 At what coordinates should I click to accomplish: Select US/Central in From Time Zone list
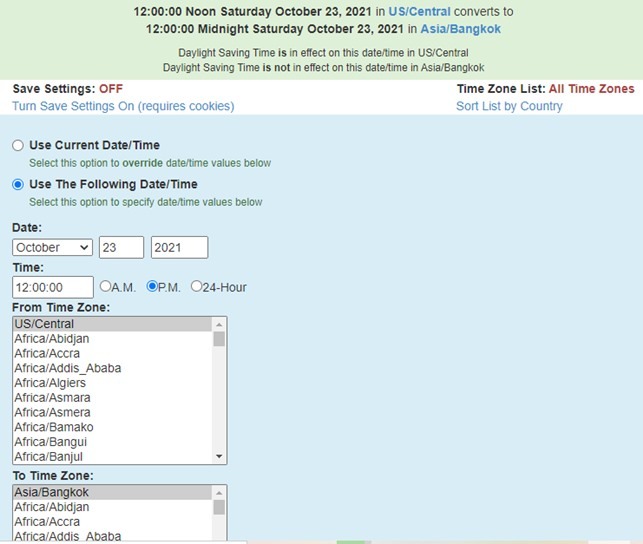tap(113, 324)
